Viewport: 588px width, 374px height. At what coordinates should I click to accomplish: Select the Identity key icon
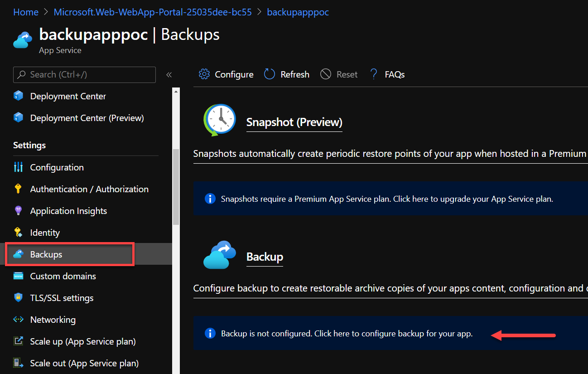[x=19, y=233]
